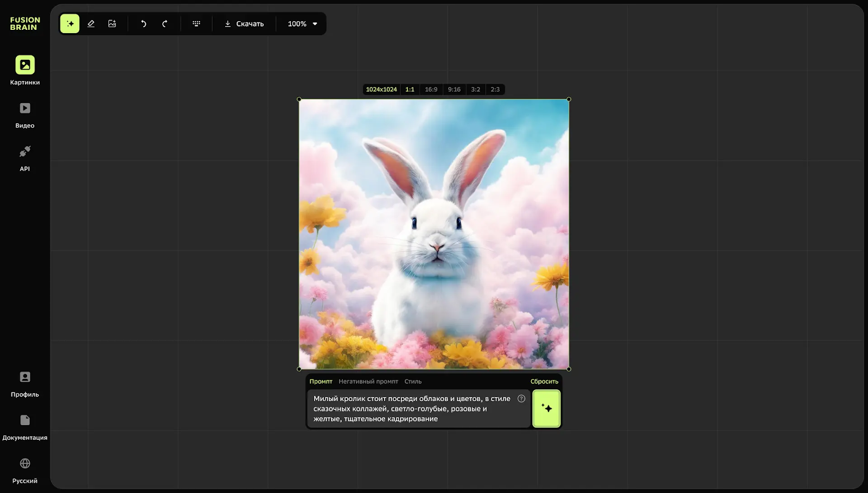Click Сбросить to reset the prompt
The height and width of the screenshot is (493, 868).
[544, 382]
